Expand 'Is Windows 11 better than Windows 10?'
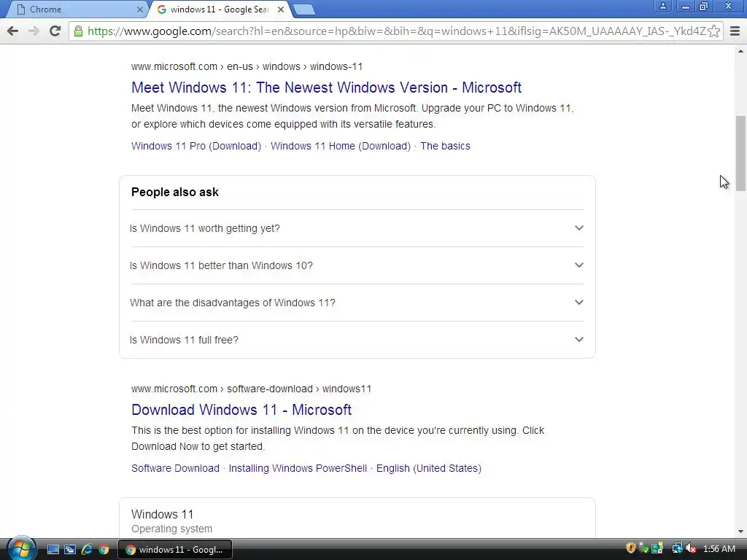 [357, 265]
